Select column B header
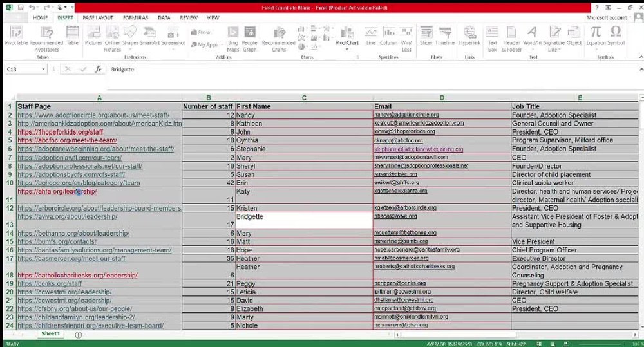The image size is (644, 347). 208,98
